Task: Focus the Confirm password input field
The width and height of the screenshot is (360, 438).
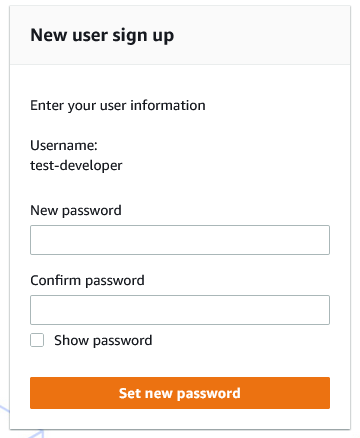Action: tap(180, 310)
